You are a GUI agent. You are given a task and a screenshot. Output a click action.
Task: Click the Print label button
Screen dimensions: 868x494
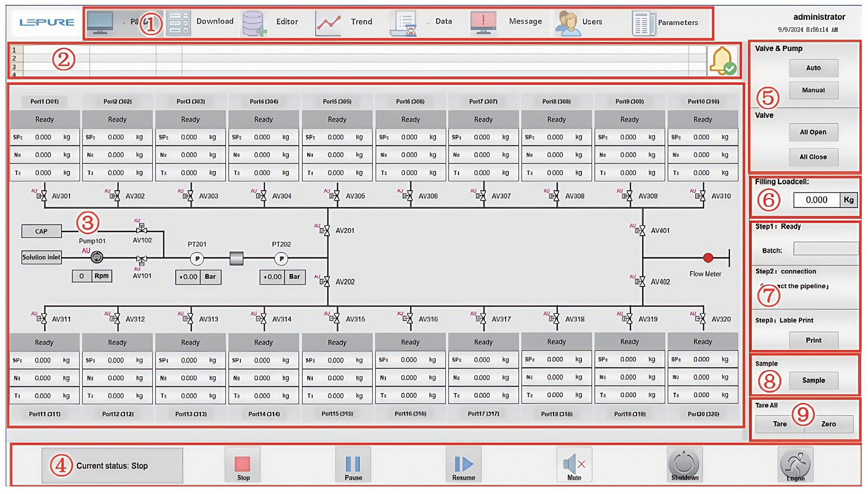(x=813, y=340)
